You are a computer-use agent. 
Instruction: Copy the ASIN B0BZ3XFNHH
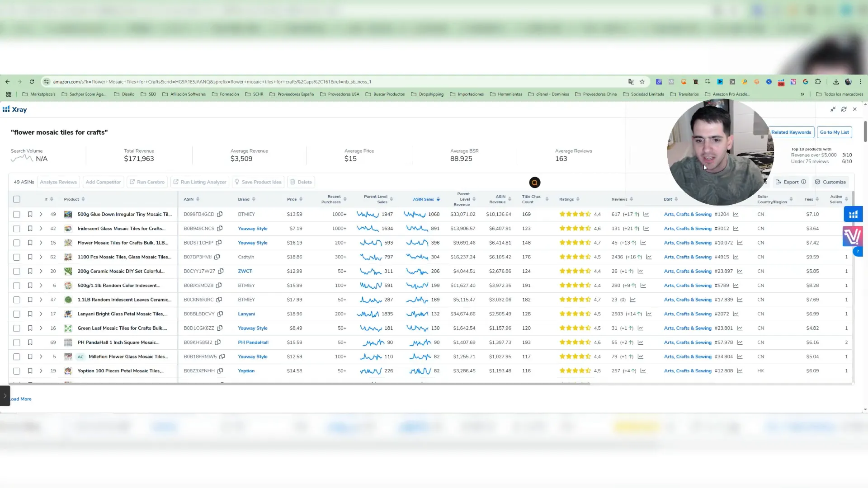[x=220, y=371]
